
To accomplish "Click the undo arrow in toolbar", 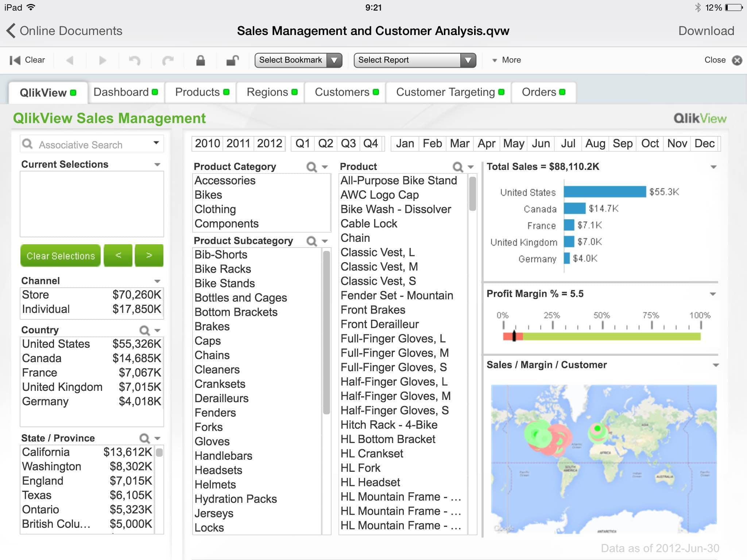I will tap(135, 60).
